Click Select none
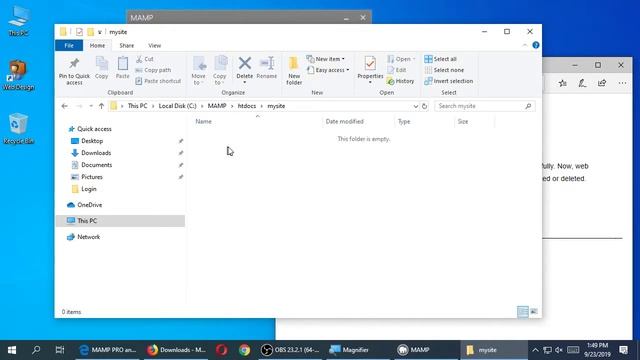Image resolution: width=640 pixels, height=360 pixels. (444, 70)
